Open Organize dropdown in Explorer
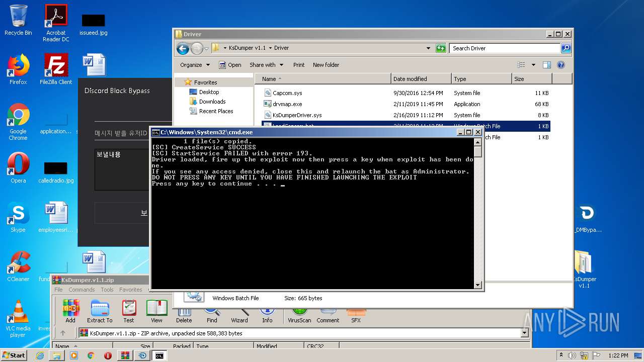 tap(195, 65)
